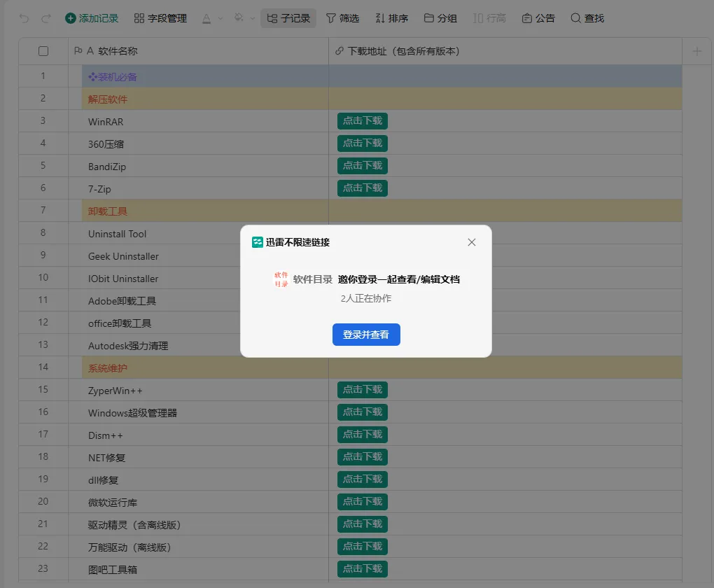The image size is (714, 588).
Task: Click 添加记录 to add a record
Action: [92, 18]
